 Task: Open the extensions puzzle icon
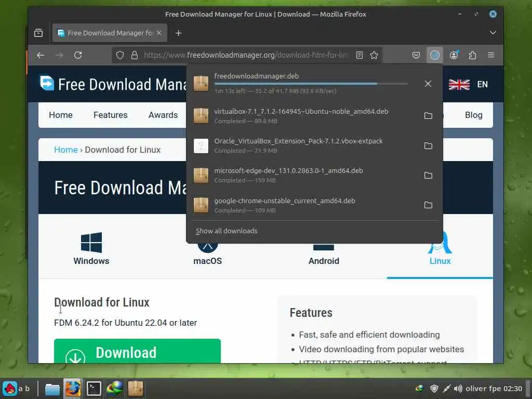pyautogui.click(x=472, y=55)
